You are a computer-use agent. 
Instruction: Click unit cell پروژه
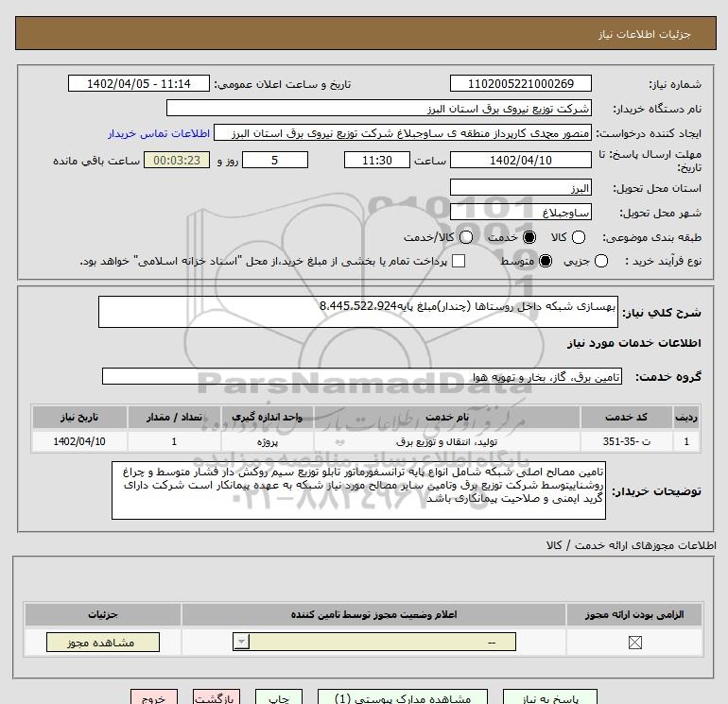[x=268, y=441]
